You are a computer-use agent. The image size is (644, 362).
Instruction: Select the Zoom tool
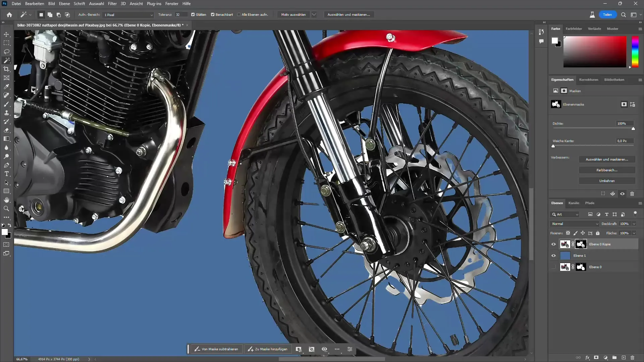point(6,208)
